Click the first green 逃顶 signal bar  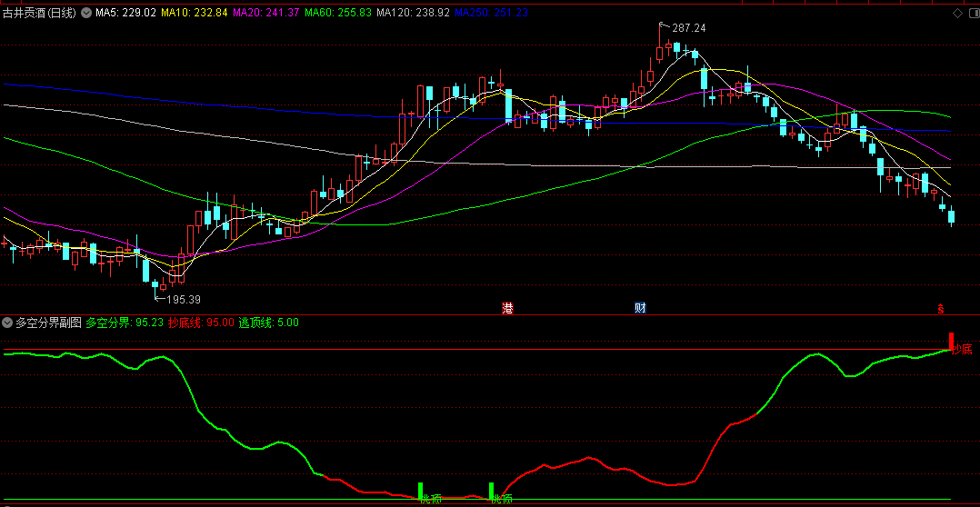pyautogui.click(x=421, y=491)
